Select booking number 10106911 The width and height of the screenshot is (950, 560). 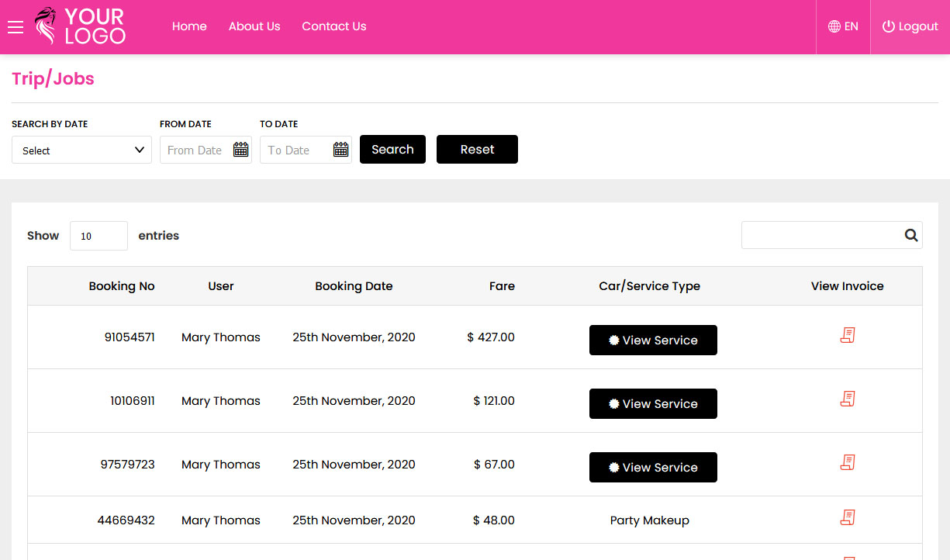tap(133, 401)
